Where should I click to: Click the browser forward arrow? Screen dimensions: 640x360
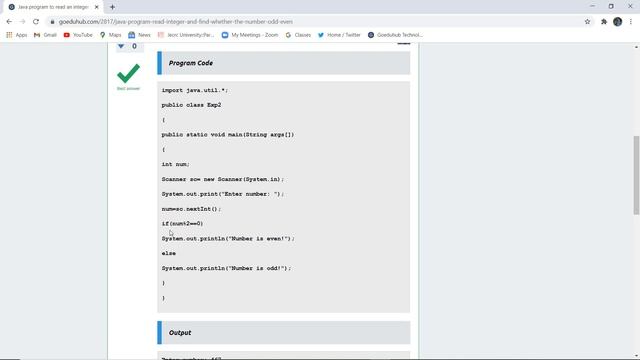(22, 22)
